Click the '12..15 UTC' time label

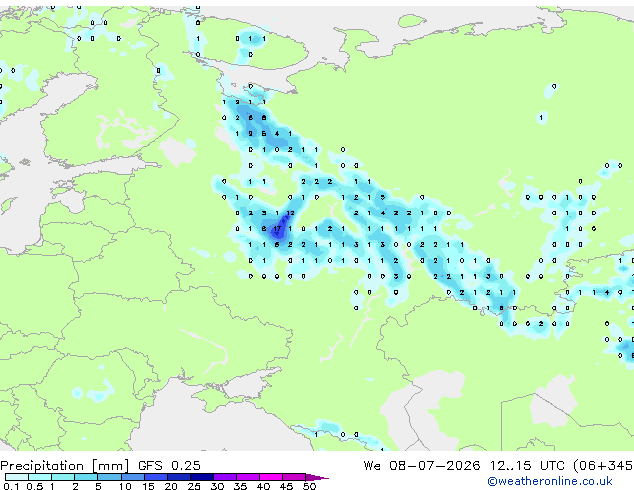[x=527, y=465]
